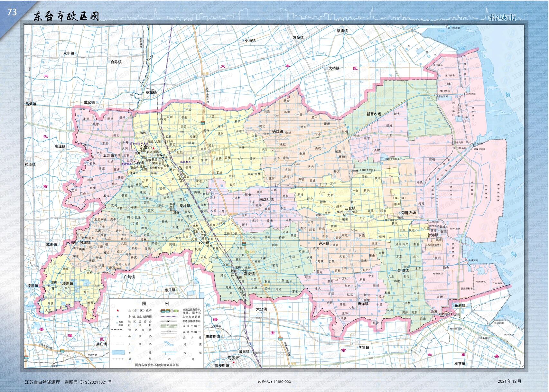This screenshot has width=549, height=392.
Task: Click the 昌荣镇 label
Action: (31, 104)
